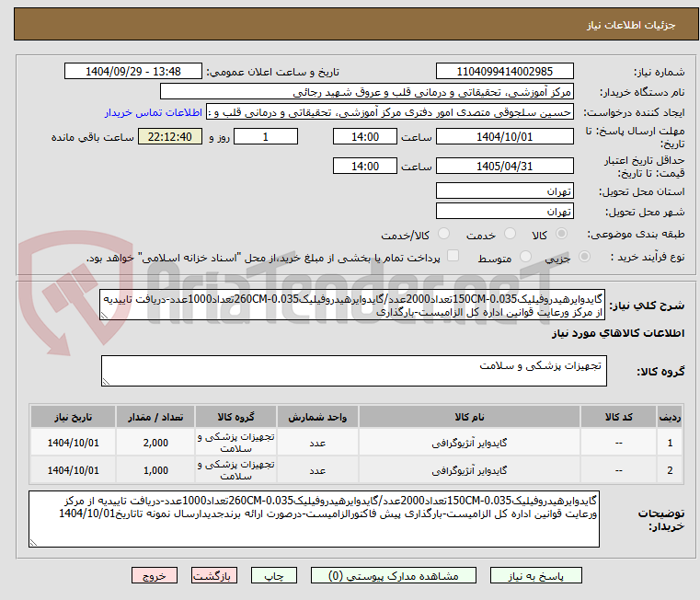700x600 pixels.
Task: Click the ایجاد کننده درخواست field
Action: tap(390, 112)
